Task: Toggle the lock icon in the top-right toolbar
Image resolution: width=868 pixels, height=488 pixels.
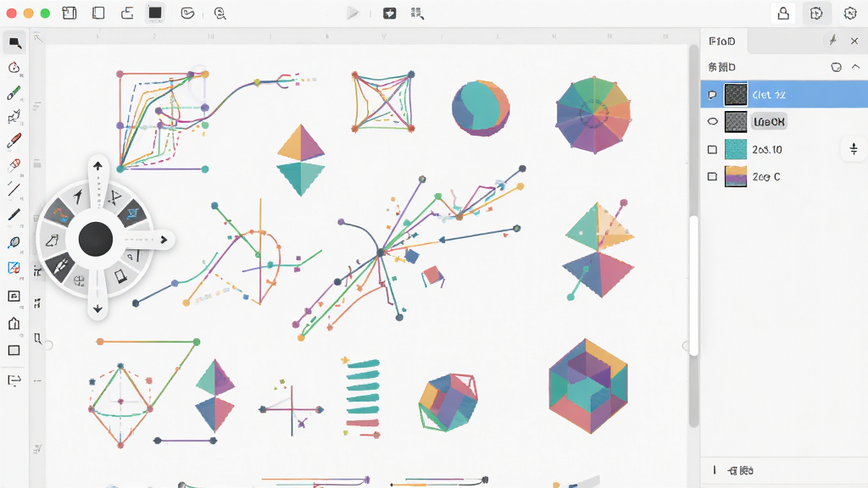Action: (783, 14)
